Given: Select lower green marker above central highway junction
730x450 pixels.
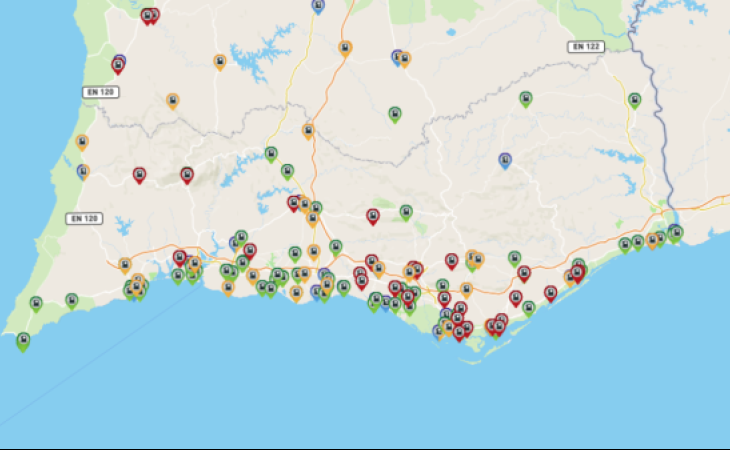Looking at the screenshot, I should pyautogui.click(x=287, y=172).
